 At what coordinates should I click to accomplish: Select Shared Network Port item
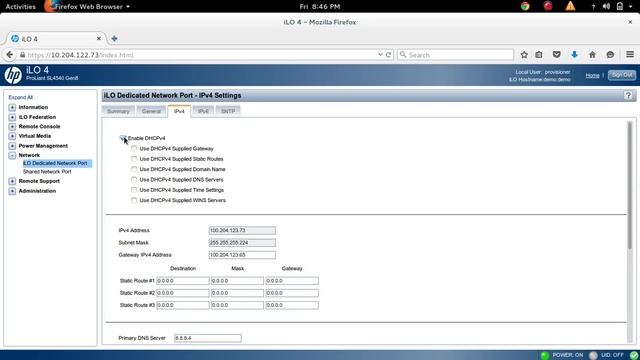tap(47, 172)
